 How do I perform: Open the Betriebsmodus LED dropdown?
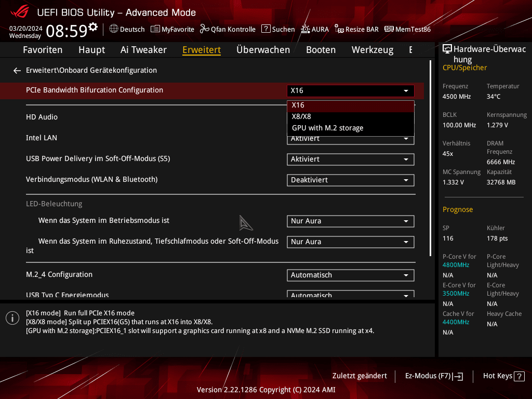click(x=351, y=221)
